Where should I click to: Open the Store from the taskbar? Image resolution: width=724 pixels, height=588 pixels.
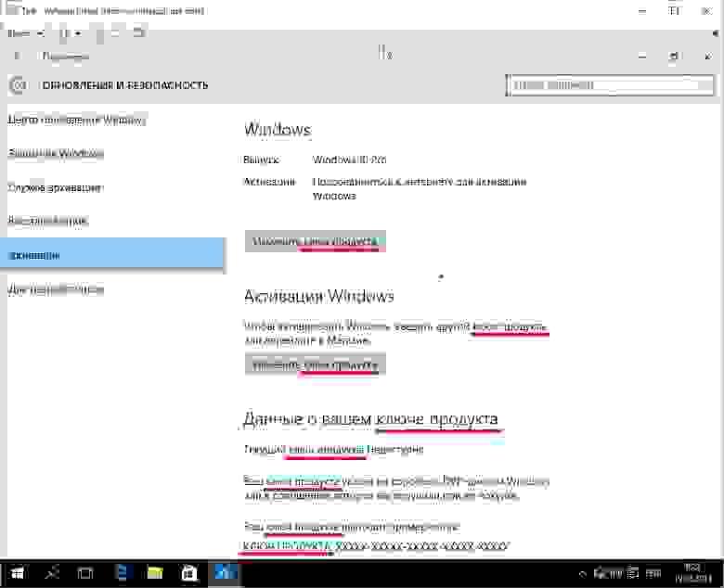(x=188, y=573)
